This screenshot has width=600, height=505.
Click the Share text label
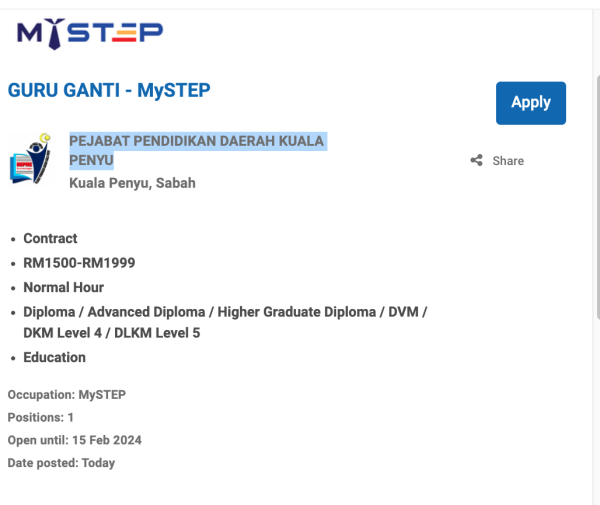[508, 161]
